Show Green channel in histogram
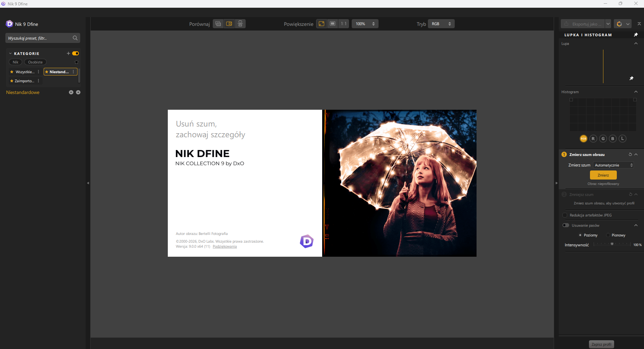 pyautogui.click(x=603, y=139)
